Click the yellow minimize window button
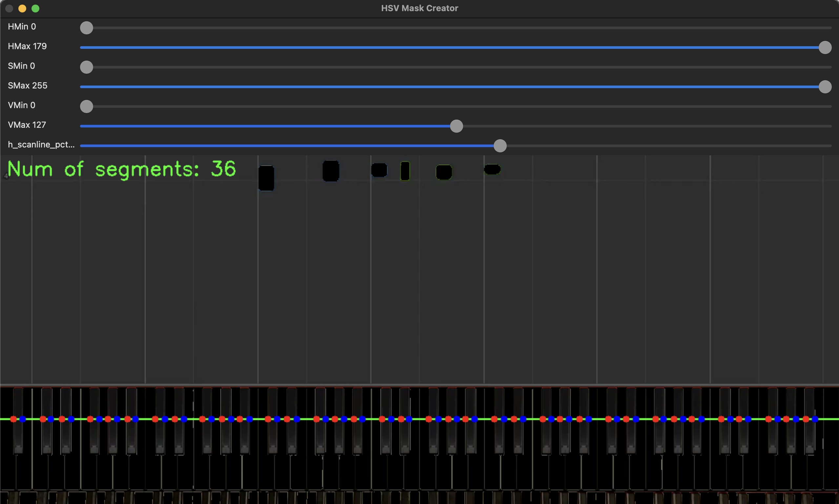The image size is (839, 504). click(x=22, y=9)
